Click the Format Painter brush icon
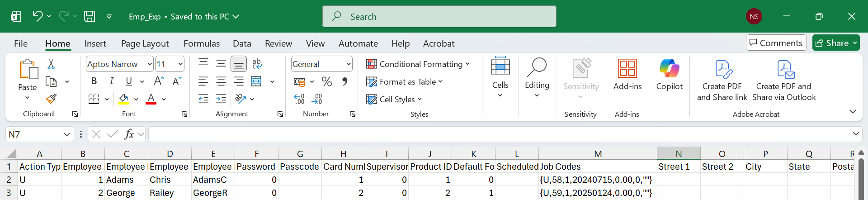 (x=51, y=99)
